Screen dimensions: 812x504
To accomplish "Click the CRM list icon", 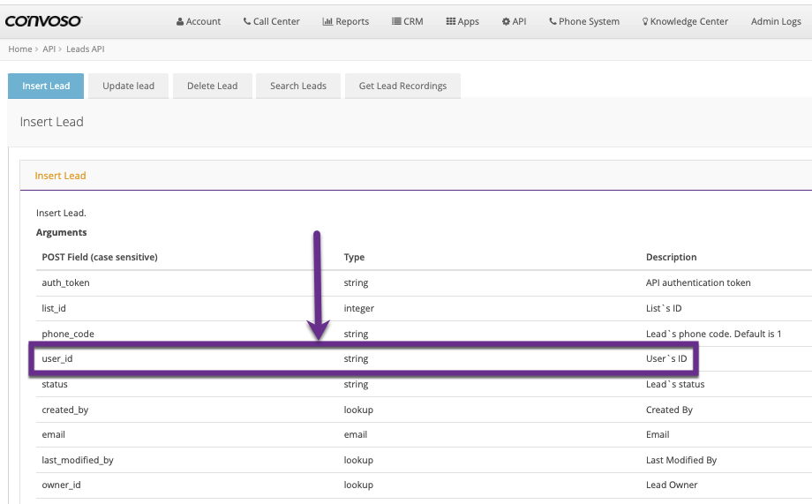I will click(396, 21).
